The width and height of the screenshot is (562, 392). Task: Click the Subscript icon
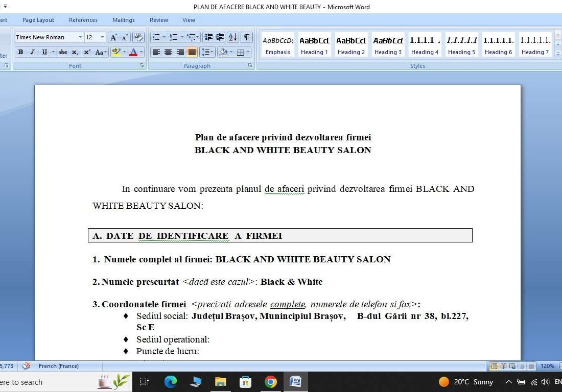[75, 52]
